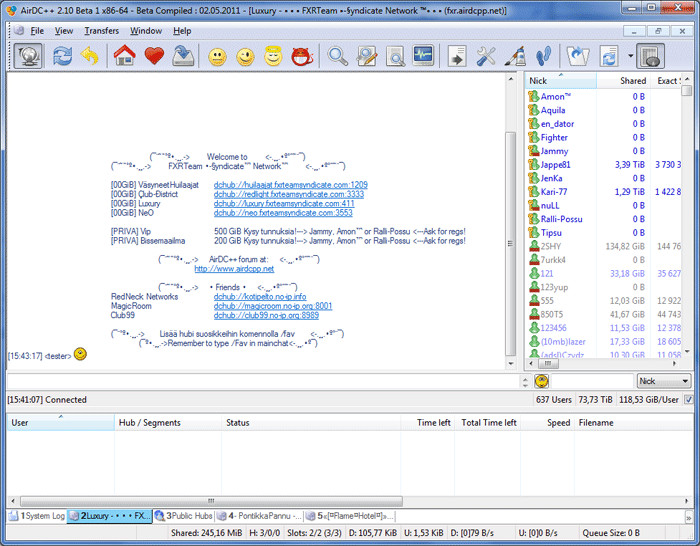The height and width of the screenshot is (546, 700).
Task: Click the Refresh File List icon
Action: (609, 56)
